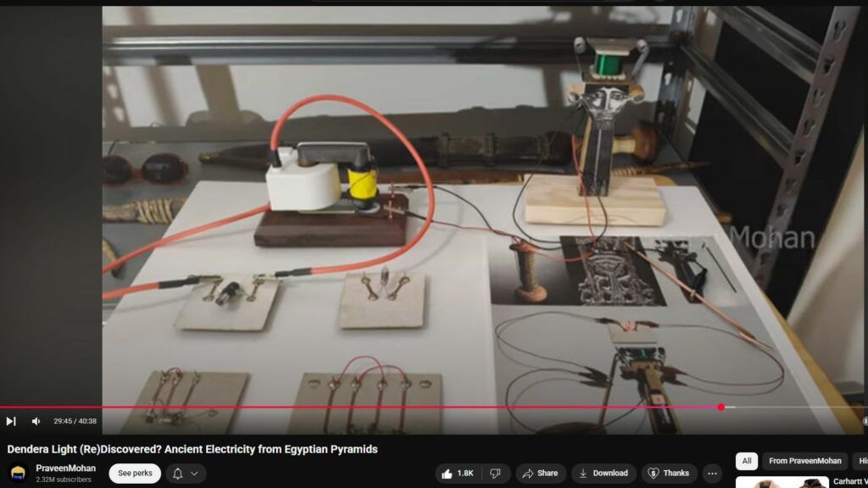The width and height of the screenshot is (868, 488).
Task: Share this video
Action: pyautogui.click(x=540, y=474)
